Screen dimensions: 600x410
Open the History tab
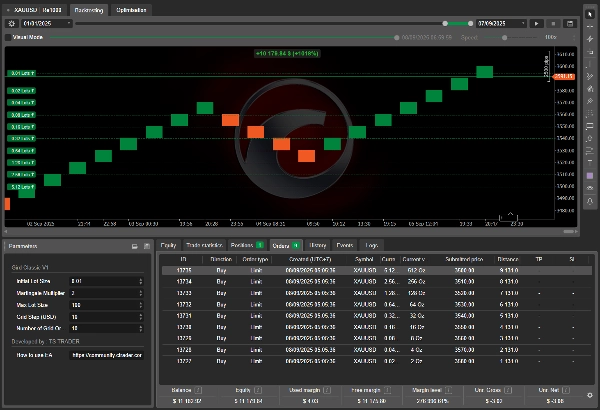[318, 245]
